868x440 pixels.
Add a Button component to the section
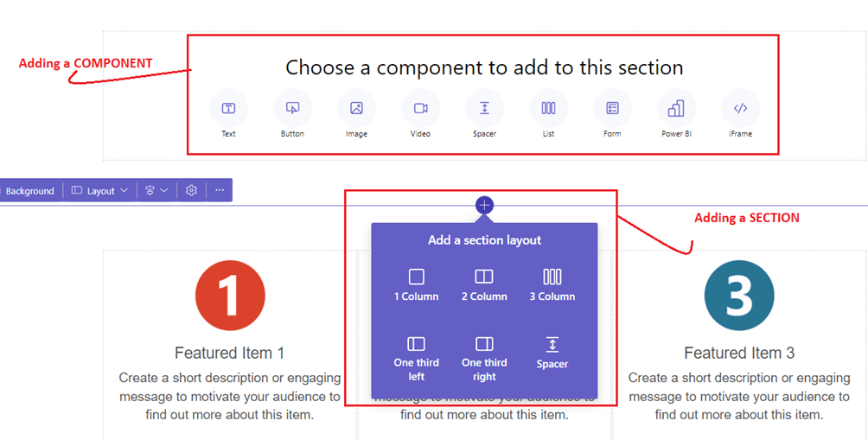292,109
